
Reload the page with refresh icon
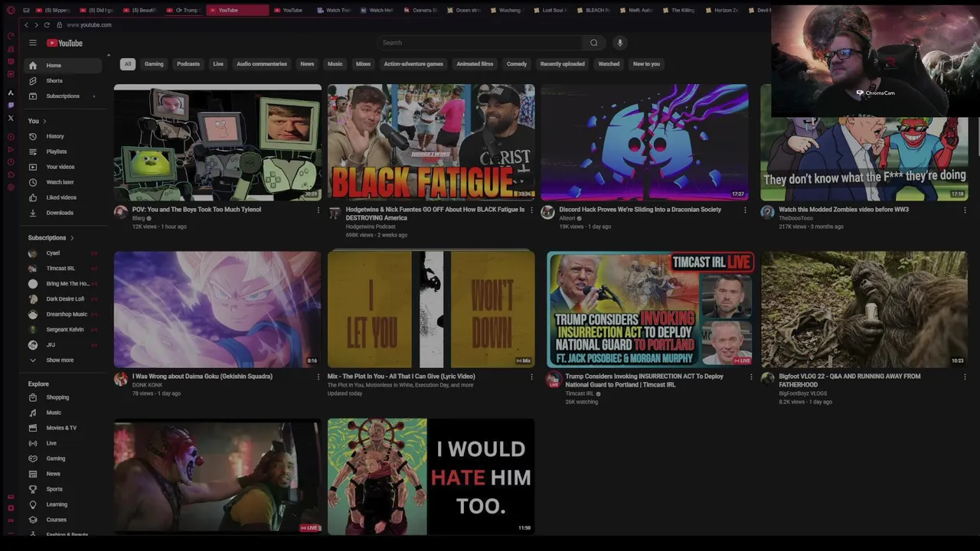(47, 25)
